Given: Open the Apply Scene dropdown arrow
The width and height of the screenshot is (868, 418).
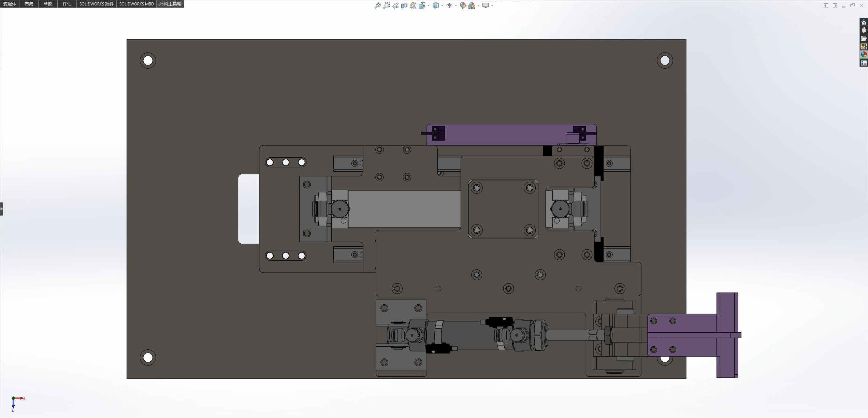Looking at the screenshot, I should (x=478, y=5).
